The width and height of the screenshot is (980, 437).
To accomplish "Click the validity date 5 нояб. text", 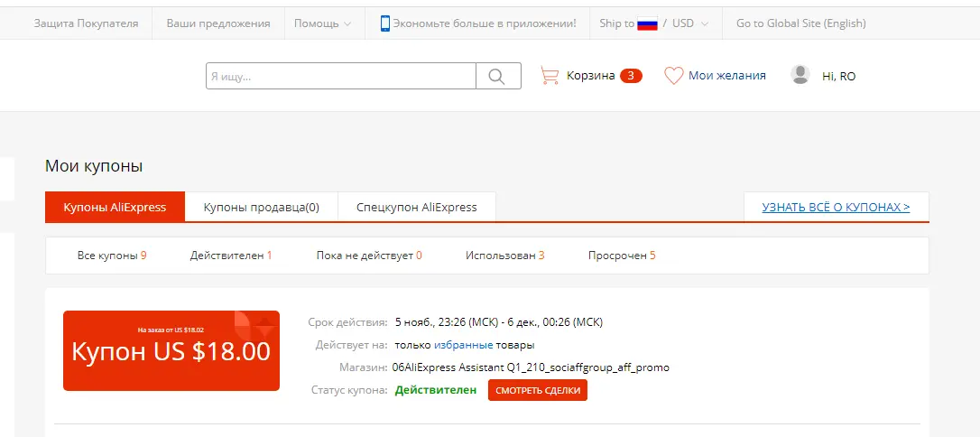I will tap(499, 322).
